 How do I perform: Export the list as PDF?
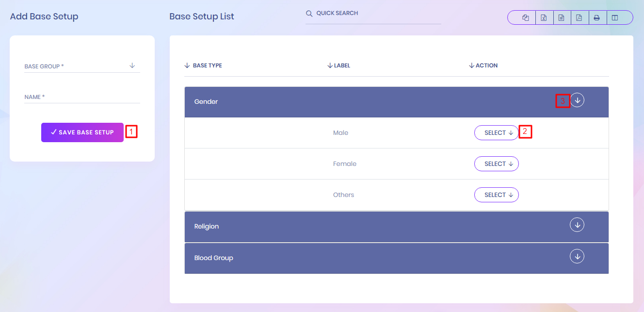point(579,18)
